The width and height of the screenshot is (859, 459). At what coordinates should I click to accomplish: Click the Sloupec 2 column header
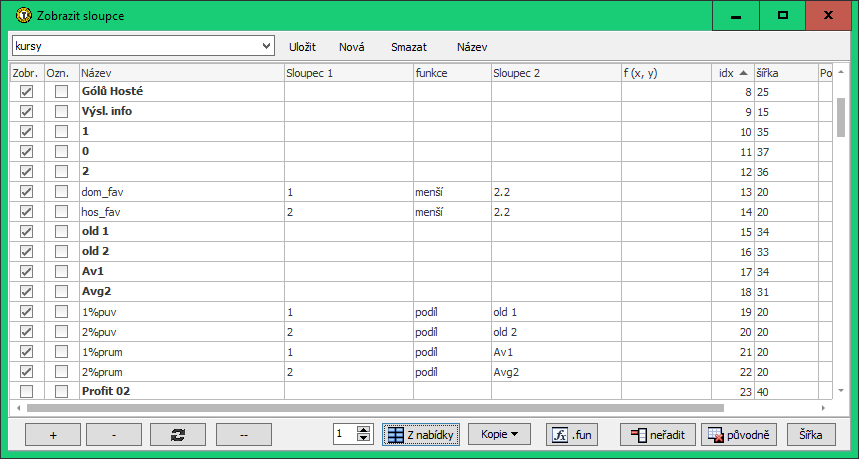(557, 73)
